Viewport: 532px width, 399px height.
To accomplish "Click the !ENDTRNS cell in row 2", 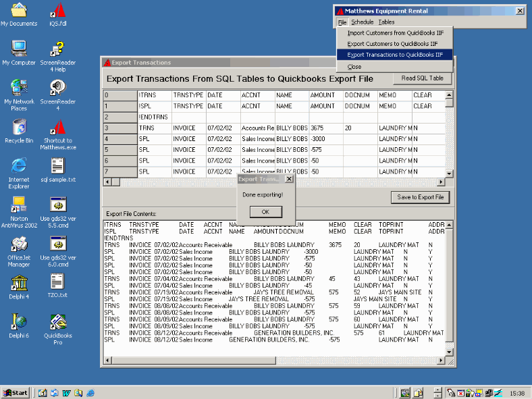I will pos(155,117).
